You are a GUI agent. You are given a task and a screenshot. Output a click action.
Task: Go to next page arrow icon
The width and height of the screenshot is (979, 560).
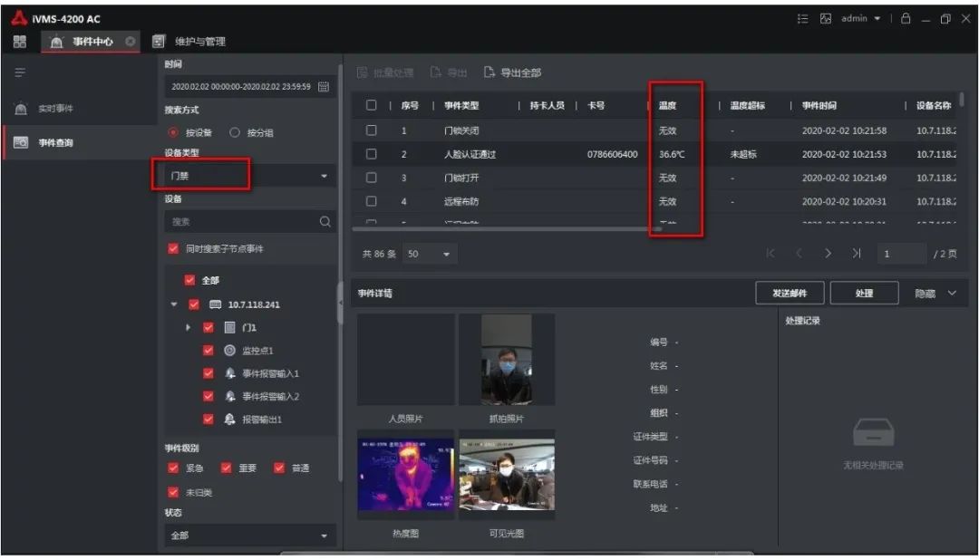point(828,254)
